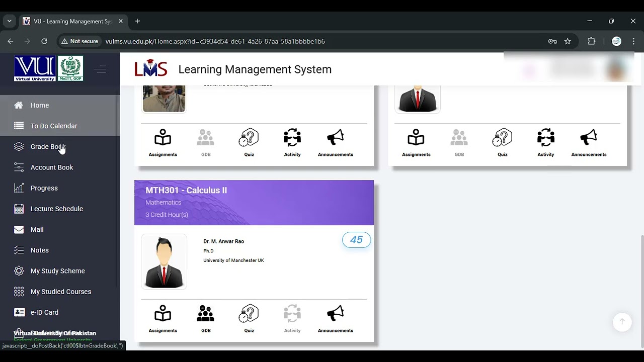644x362 pixels.
Task: Click the 'Mathematics' subtitle on MTH301 card
Action: point(163,202)
